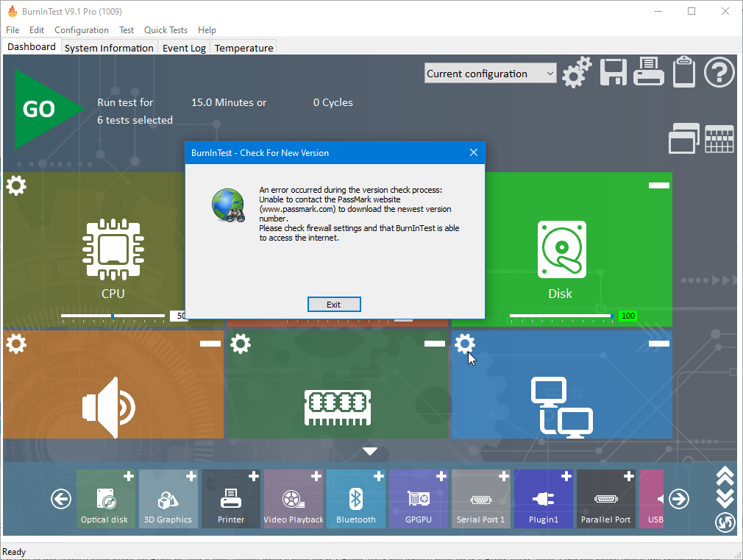Show test windows via stacked windows icon
Viewport: 743px width, 560px height.
pos(683,138)
